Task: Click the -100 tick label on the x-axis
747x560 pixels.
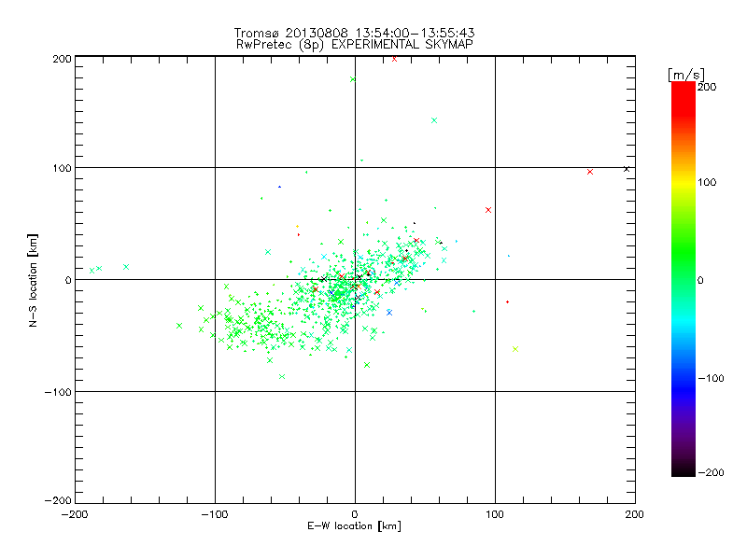Action: [215, 513]
